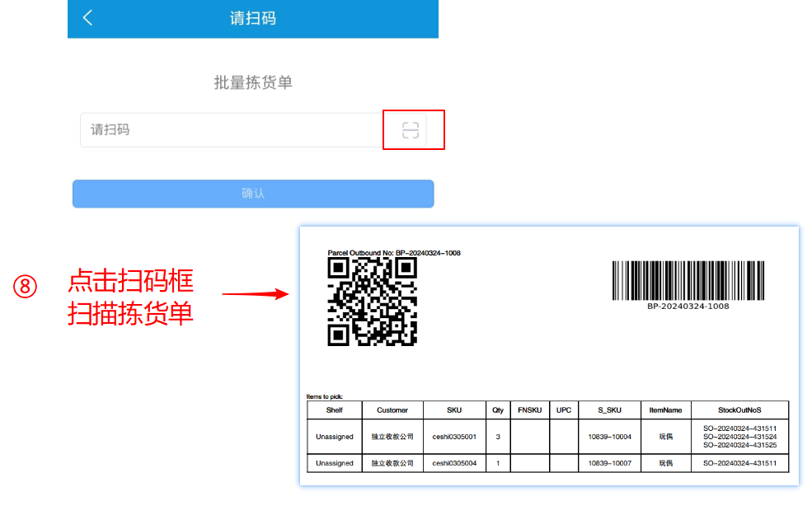Tap the scan-code icon in the input field
The width and height of the screenshot is (812, 529).
tap(411, 130)
